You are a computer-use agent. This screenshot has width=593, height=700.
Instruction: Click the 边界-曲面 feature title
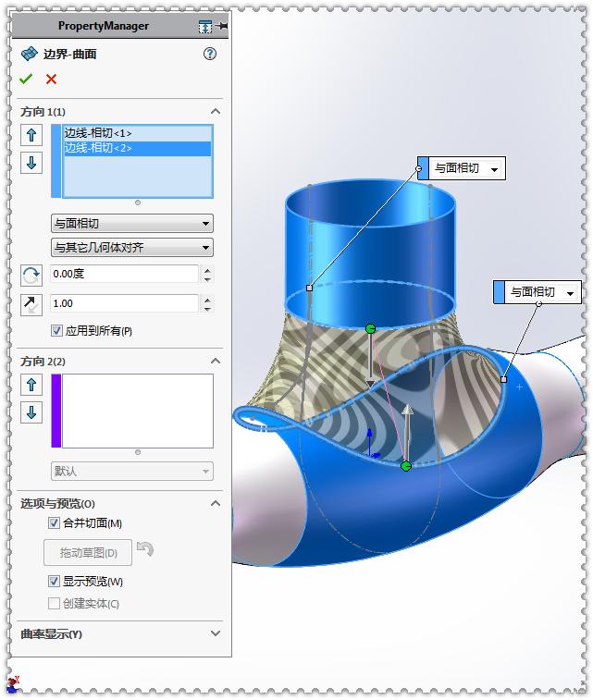70,54
